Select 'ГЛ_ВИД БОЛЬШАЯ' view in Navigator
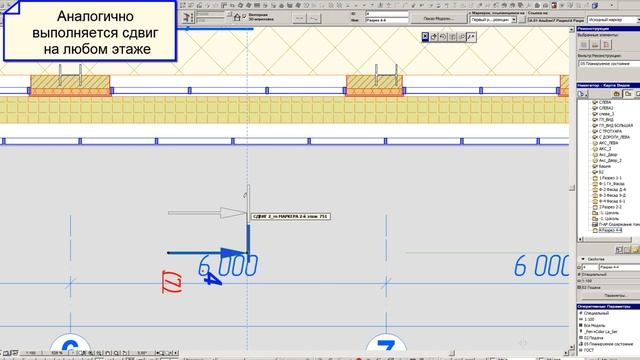The width and height of the screenshot is (640, 360). pyautogui.click(x=616, y=126)
